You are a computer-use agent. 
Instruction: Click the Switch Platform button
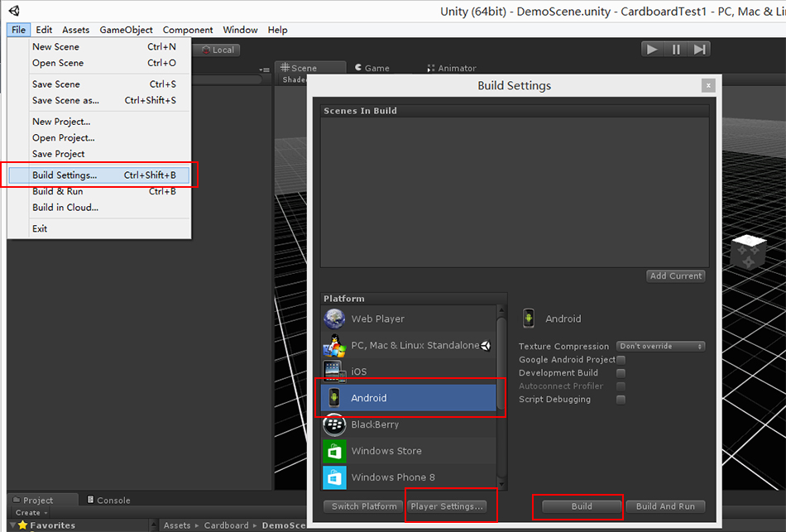363,506
